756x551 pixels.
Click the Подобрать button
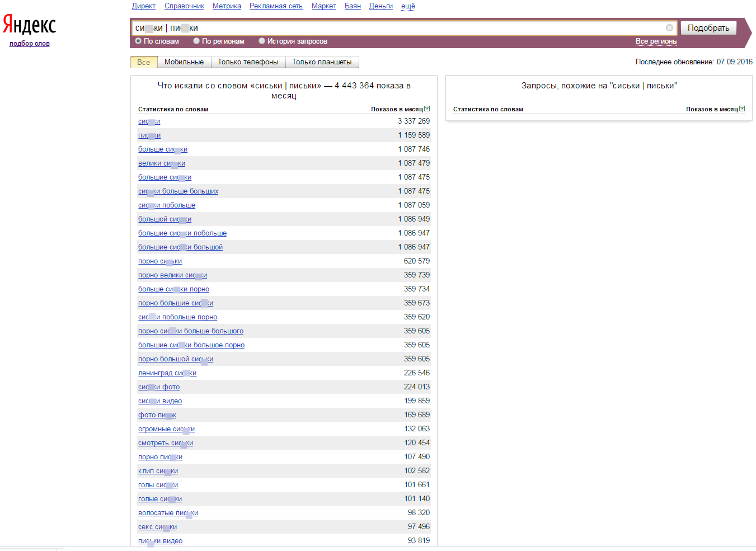[x=708, y=28]
